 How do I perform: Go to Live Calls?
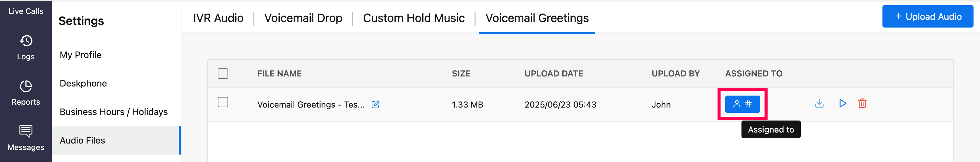(x=26, y=11)
